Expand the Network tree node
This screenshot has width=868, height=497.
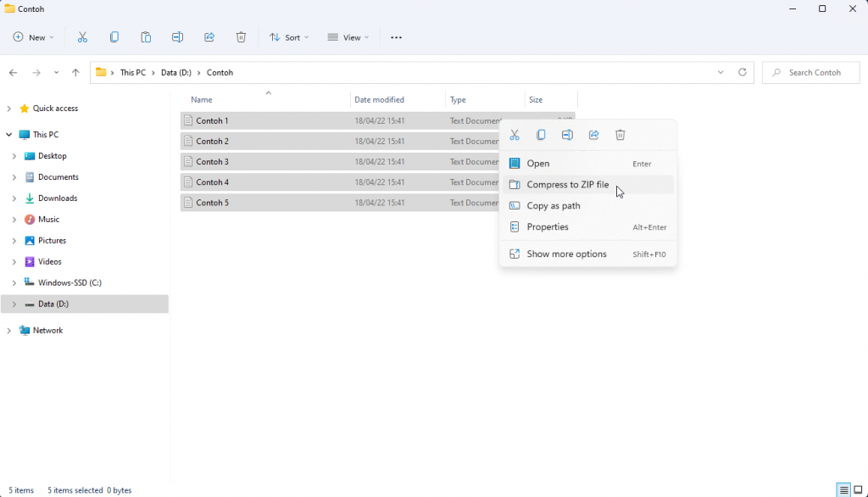pos(9,331)
